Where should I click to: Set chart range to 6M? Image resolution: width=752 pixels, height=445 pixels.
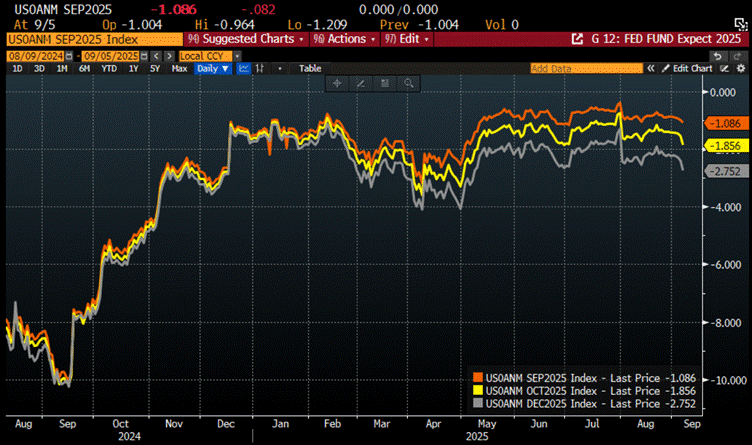pos(84,69)
